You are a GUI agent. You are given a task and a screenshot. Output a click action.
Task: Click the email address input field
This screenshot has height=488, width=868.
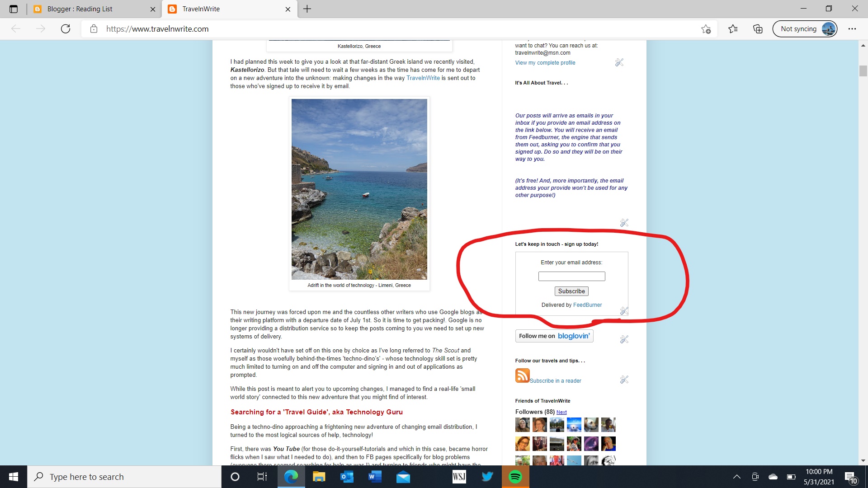tap(571, 276)
